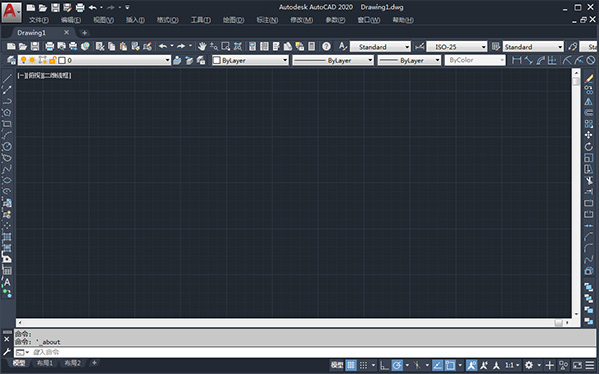600x374 pixels.
Task: Click the vertical scrollbar down arrow
Action: click(x=576, y=314)
